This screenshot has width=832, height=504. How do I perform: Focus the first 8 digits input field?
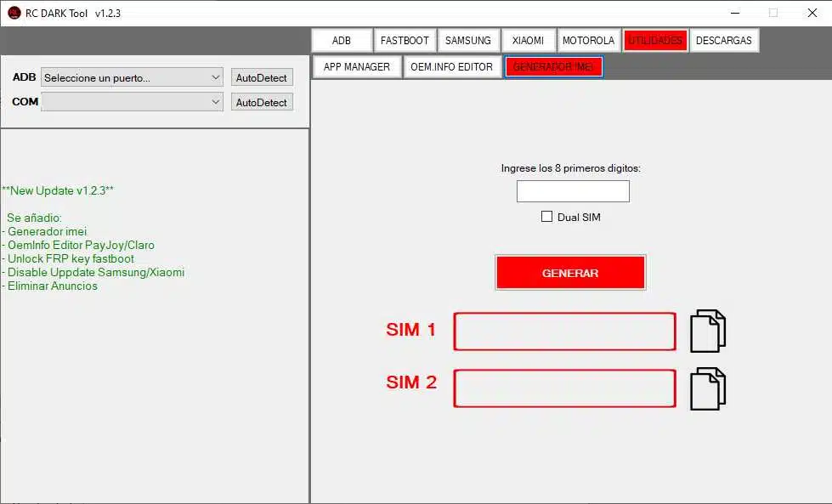click(x=573, y=191)
